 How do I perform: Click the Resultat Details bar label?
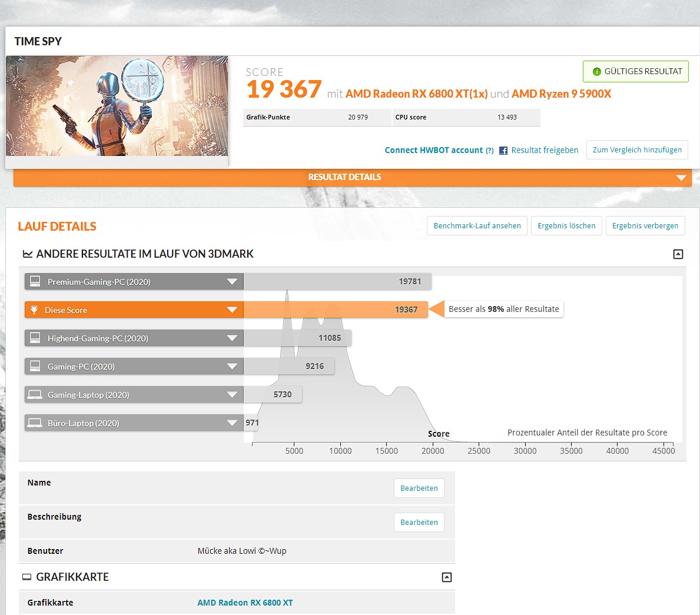pyautogui.click(x=344, y=177)
